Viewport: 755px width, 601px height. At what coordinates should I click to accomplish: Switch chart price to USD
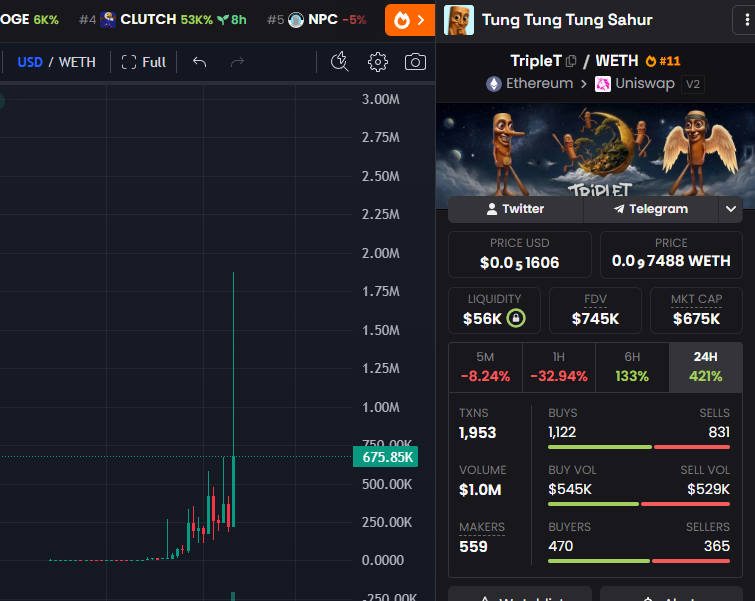tap(30, 62)
